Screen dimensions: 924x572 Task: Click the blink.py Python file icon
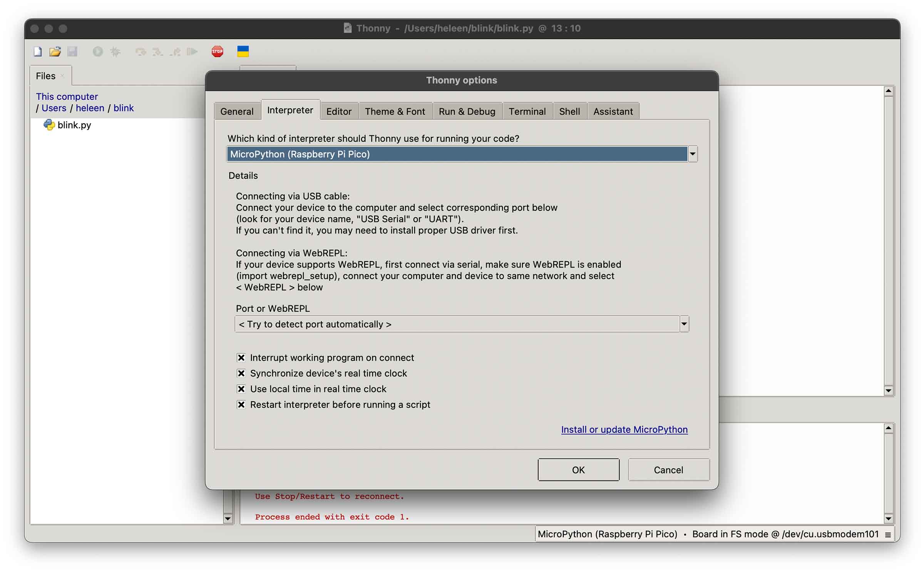click(49, 125)
